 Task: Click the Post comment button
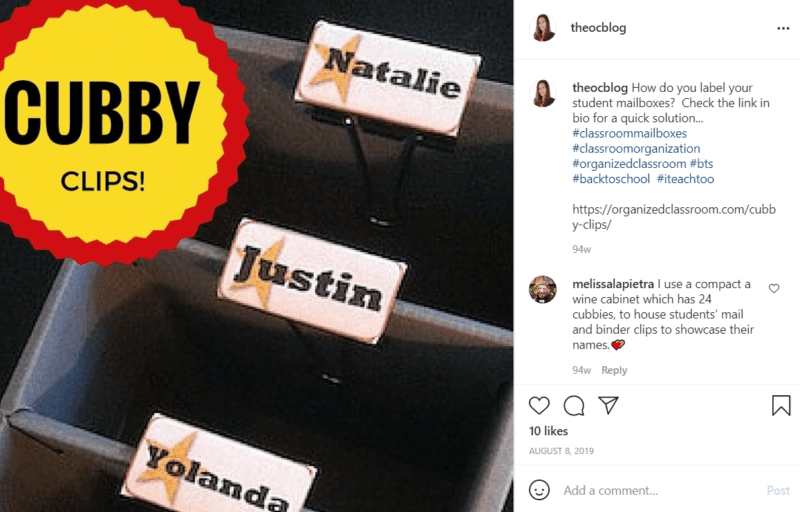point(778,490)
